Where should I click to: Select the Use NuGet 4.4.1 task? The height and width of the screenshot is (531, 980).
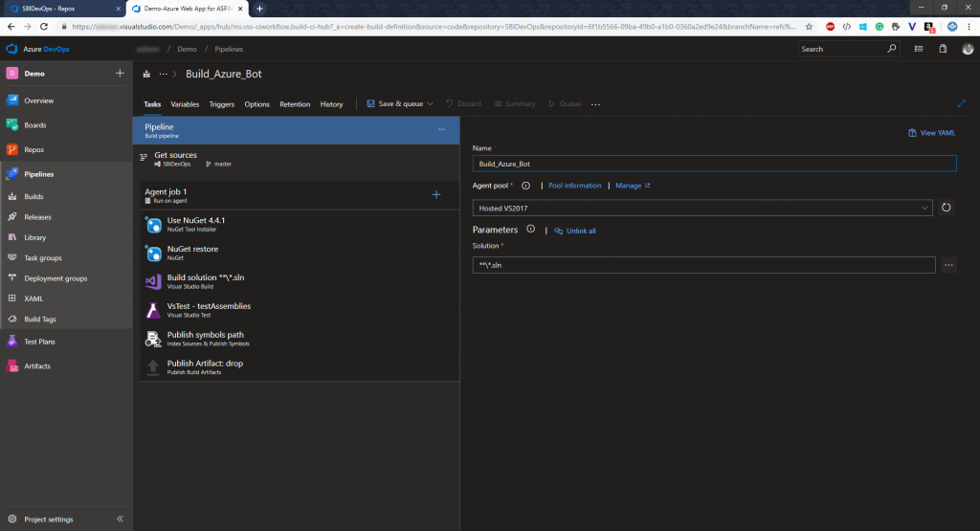click(300, 224)
